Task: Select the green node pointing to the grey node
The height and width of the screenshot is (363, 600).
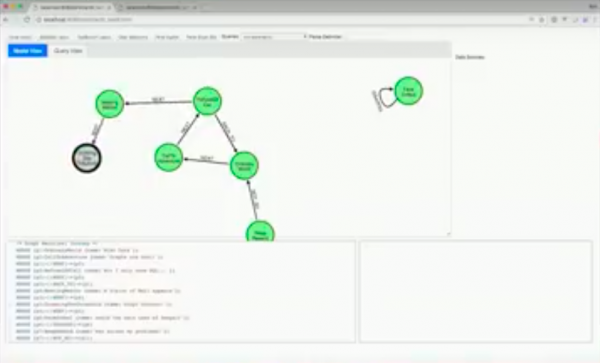Action: click(109, 104)
